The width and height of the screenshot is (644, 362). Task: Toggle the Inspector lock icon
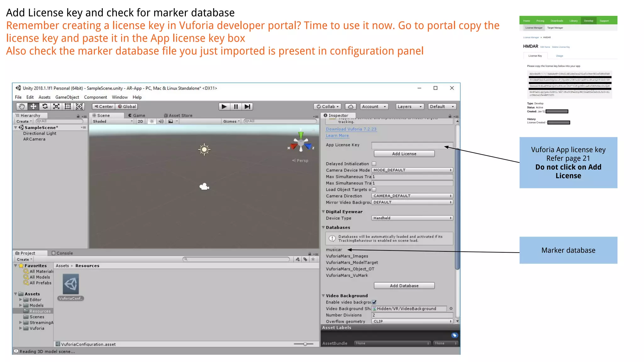pyautogui.click(x=450, y=116)
